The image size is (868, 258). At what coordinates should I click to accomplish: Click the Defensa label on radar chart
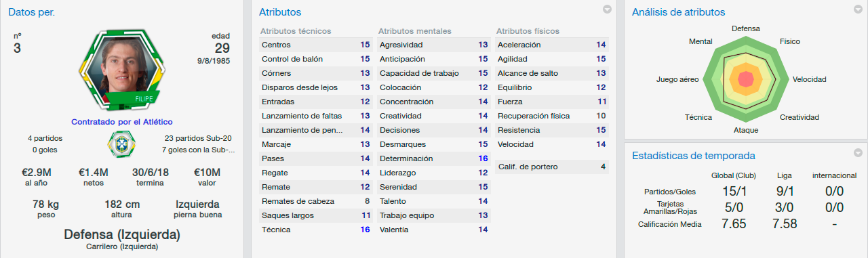746,29
